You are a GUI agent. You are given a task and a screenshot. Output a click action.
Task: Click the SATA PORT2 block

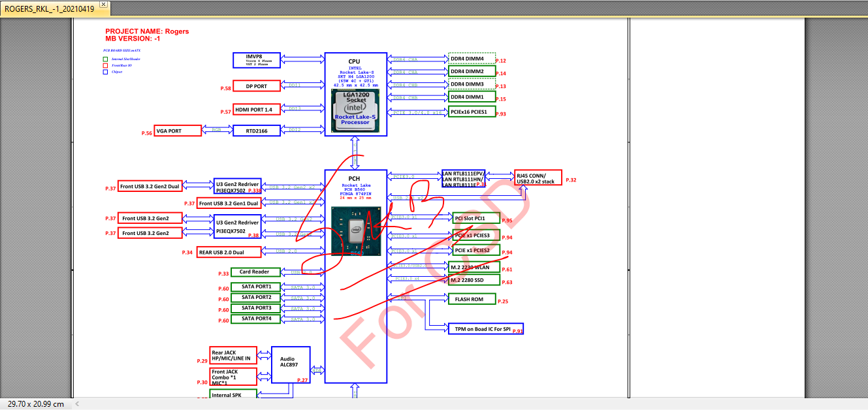tap(255, 298)
